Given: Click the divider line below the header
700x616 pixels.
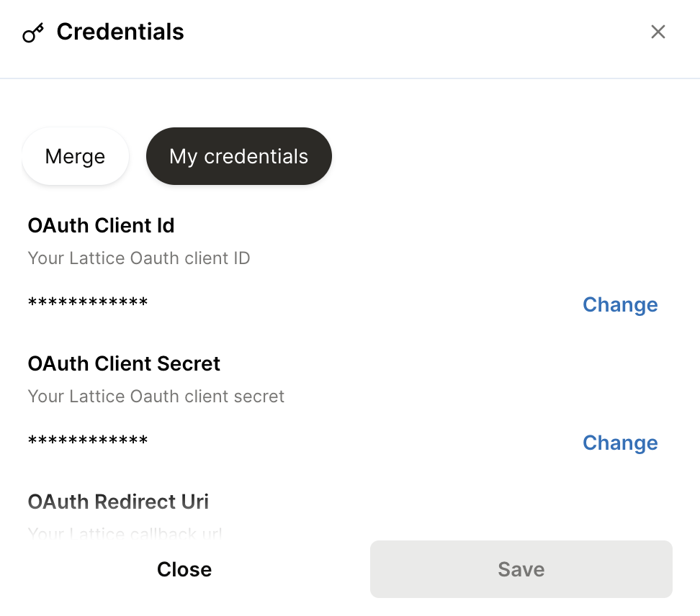Looking at the screenshot, I should click(350, 78).
